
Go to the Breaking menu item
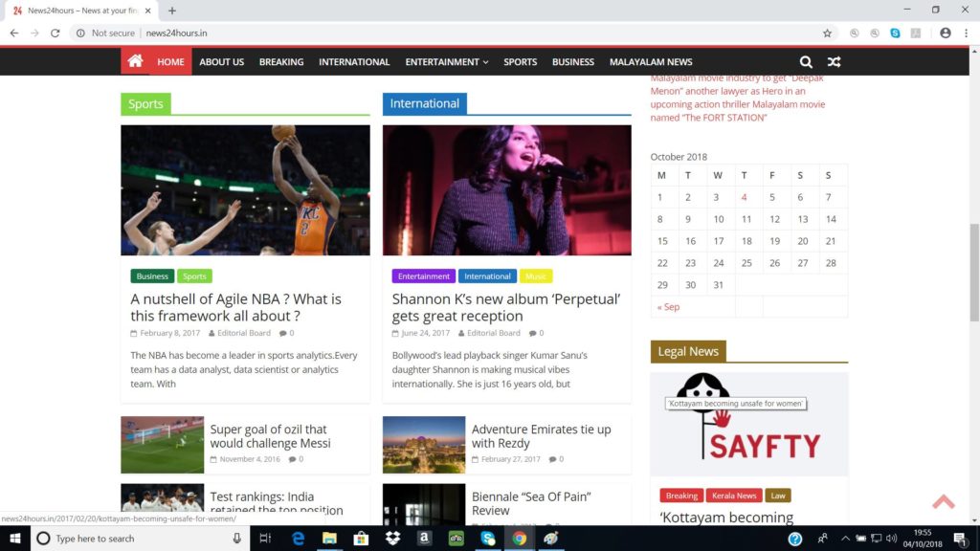coord(281,61)
